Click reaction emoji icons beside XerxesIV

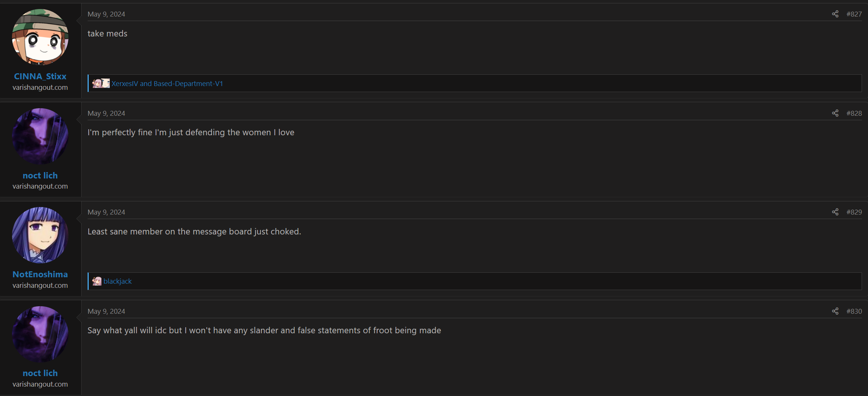101,83
